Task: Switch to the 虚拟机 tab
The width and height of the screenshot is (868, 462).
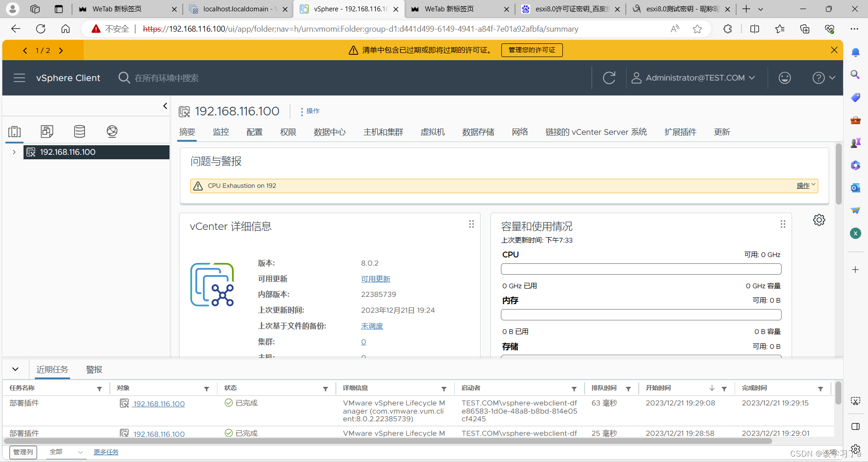Action: point(433,132)
